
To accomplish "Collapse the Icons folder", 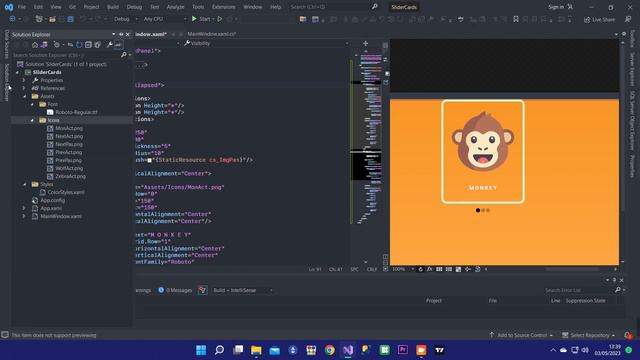I will tap(32, 120).
